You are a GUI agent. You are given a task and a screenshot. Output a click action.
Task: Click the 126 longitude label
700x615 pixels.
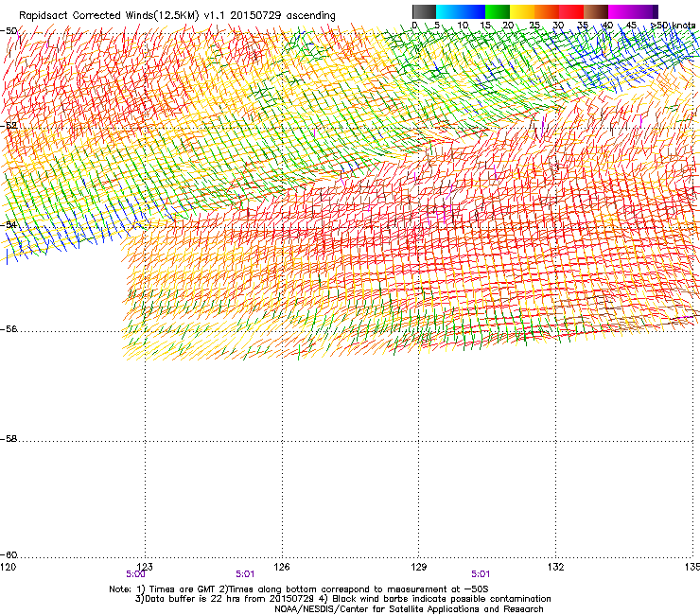click(x=282, y=567)
